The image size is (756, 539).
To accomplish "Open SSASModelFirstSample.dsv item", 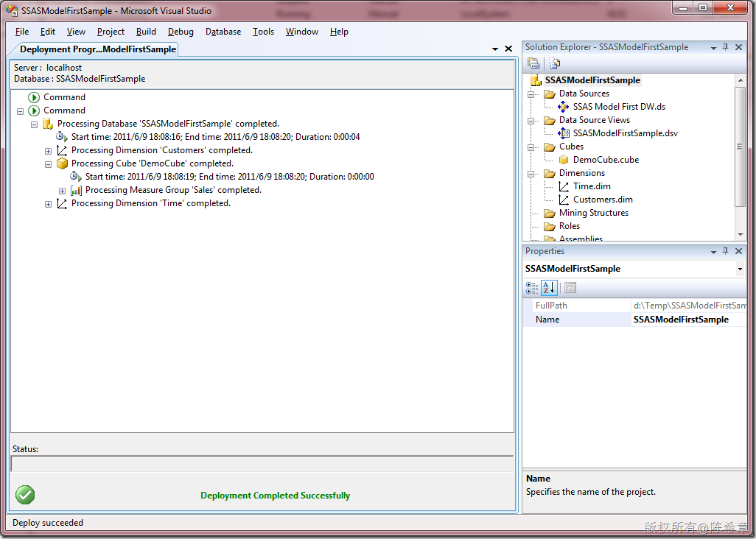I will pos(626,133).
